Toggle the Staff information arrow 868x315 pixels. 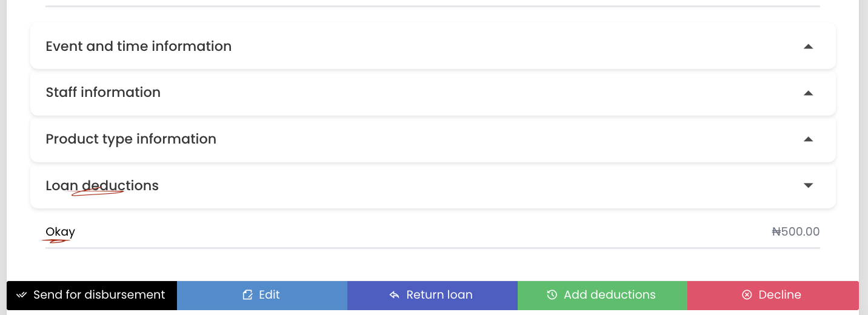[808, 93]
